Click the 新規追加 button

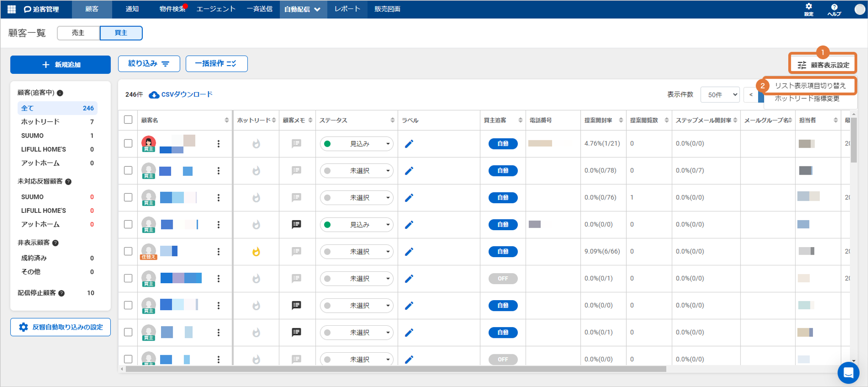pos(60,65)
